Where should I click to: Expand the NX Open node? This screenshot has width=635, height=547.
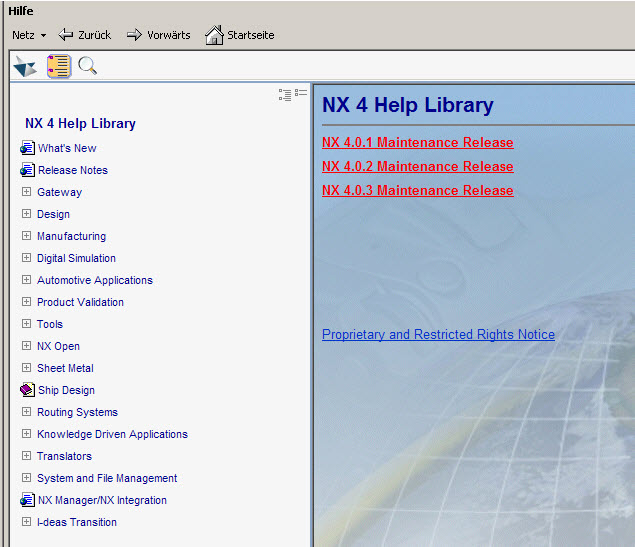[x=26, y=345]
